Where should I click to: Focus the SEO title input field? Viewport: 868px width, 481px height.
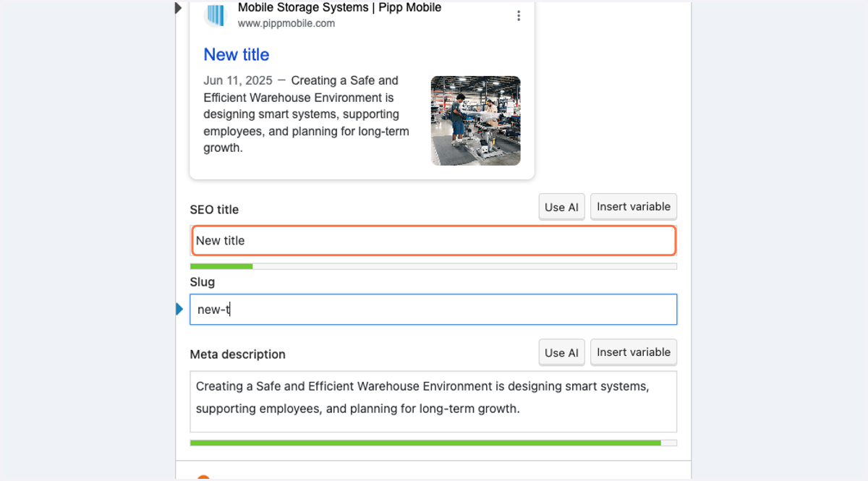pos(434,241)
